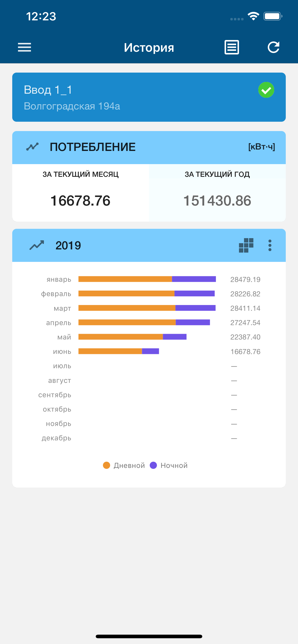The image size is (298, 644).
Task: Open the three-dot options menu
Action: tap(270, 245)
